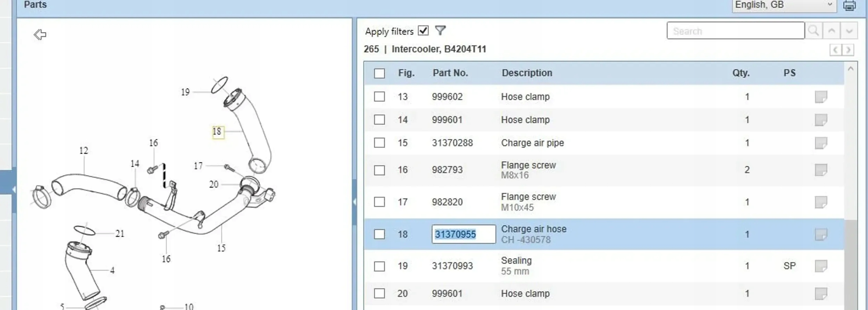This screenshot has height=310, width=868.
Task: Sort by the Part No. column header
Action: click(x=450, y=73)
